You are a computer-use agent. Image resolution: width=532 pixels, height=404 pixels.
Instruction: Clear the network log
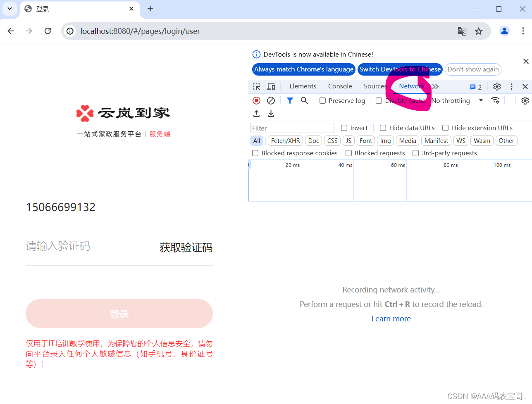pos(271,100)
